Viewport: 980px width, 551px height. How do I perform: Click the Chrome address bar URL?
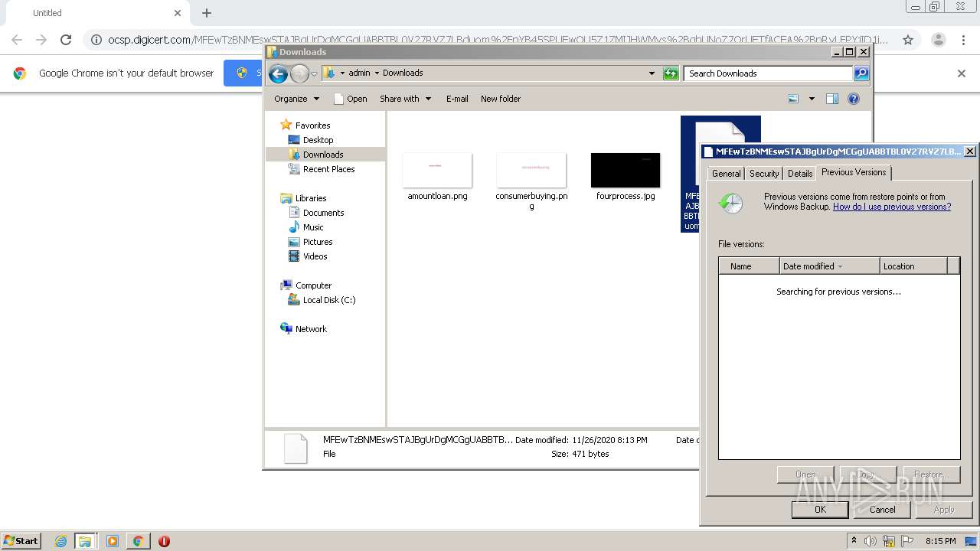coord(498,40)
